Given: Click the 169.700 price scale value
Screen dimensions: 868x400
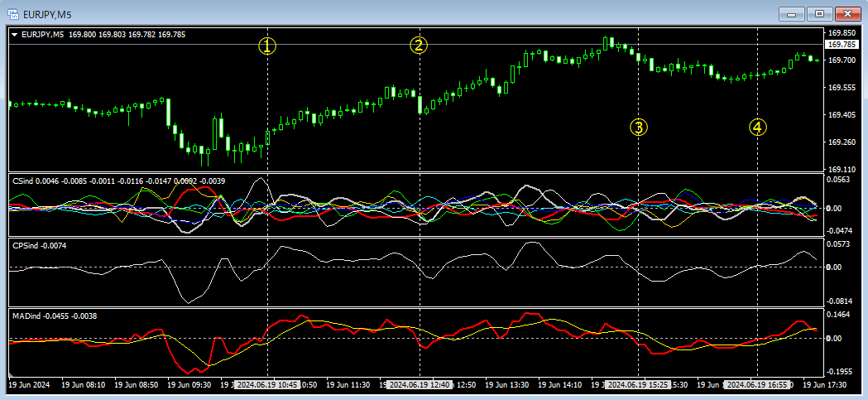Looking at the screenshot, I should tap(841, 60).
